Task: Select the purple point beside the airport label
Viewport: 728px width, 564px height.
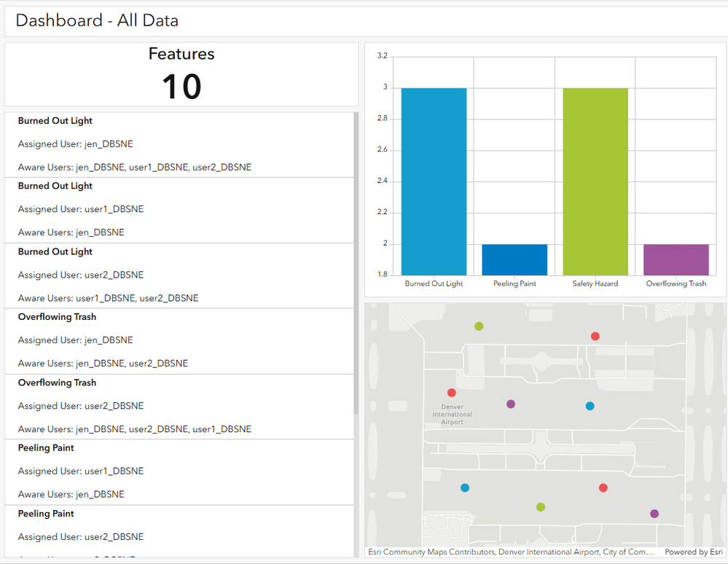Action: (x=511, y=404)
